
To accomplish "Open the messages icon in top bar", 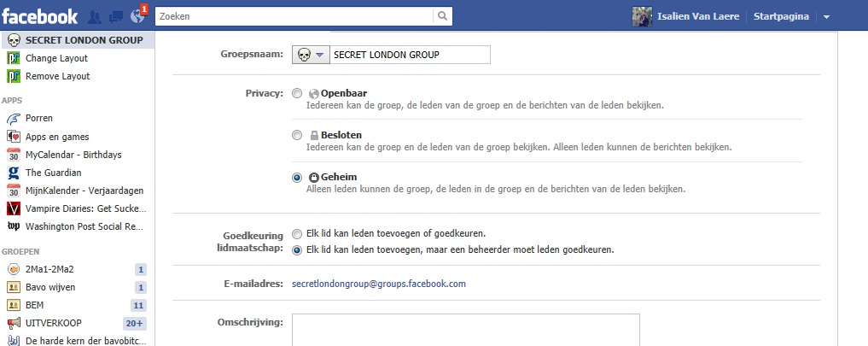I will pyautogui.click(x=115, y=16).
